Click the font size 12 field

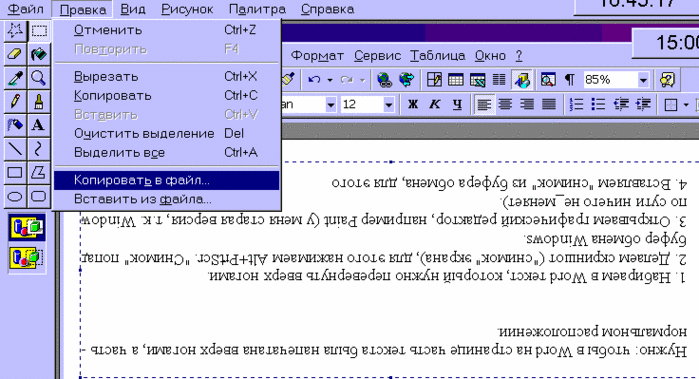[362, 105]
